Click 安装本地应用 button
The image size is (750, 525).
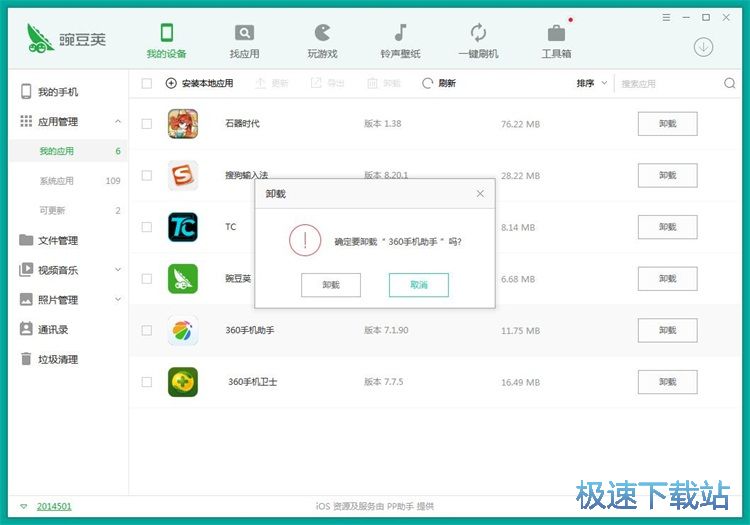(x=199, y=83)
